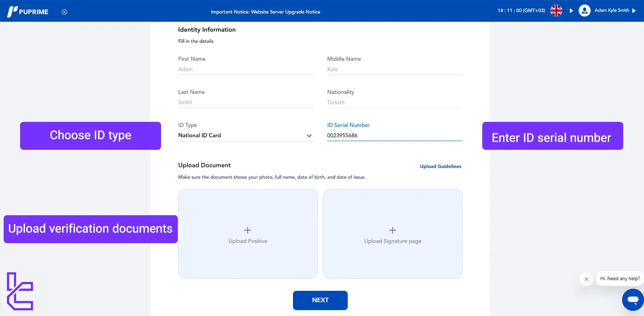
Task: Click the Middle Name field with Kyle
Action: (394, 69)
